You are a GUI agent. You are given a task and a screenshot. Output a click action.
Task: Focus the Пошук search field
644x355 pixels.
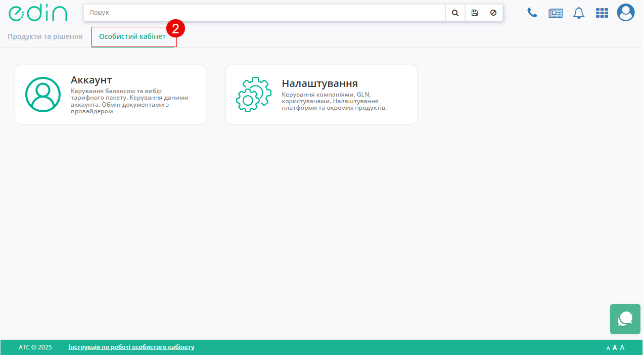(264, 13)
